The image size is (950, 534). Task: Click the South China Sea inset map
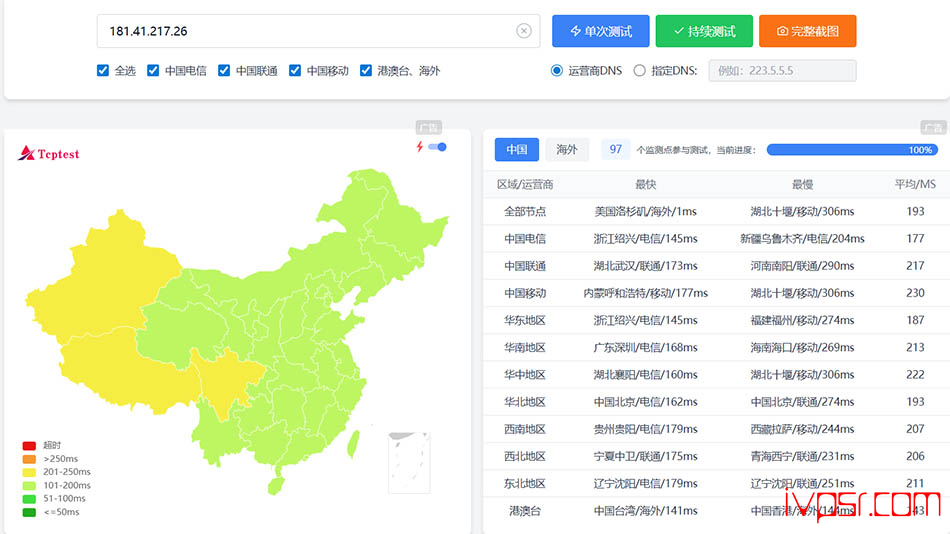click(409, 462)
